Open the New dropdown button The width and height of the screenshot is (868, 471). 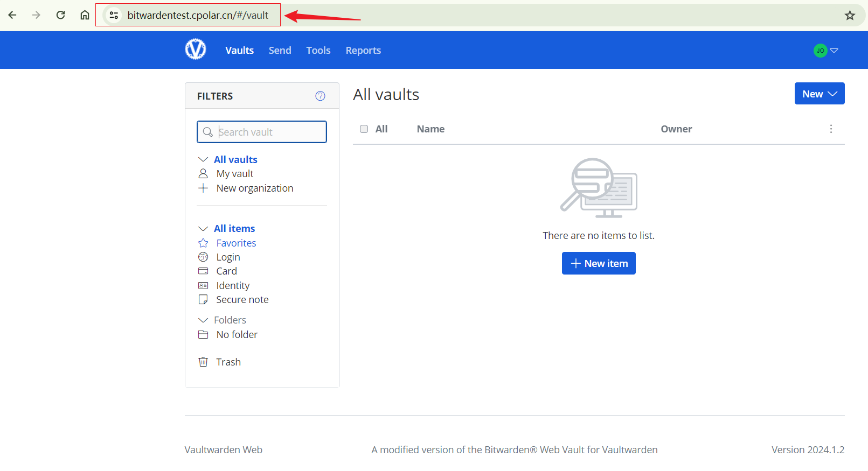coord(820,94)
